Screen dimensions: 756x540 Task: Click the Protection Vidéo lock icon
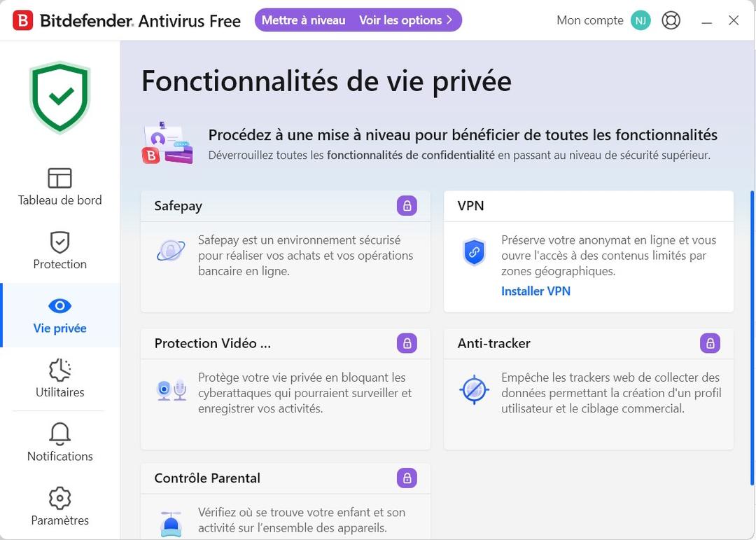coord(407,343)
